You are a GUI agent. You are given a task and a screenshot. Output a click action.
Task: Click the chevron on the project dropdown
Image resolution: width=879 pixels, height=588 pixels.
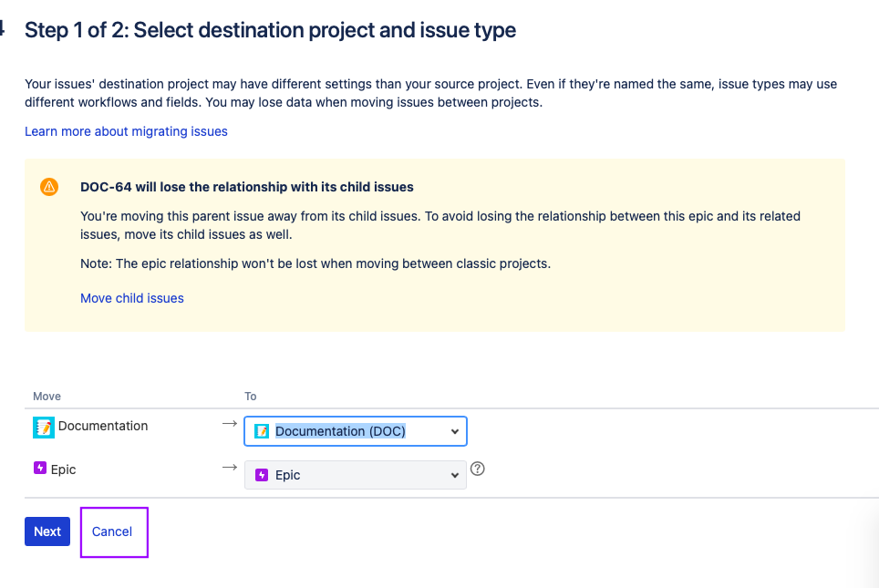pyautogui.click(x=454, y=431)
